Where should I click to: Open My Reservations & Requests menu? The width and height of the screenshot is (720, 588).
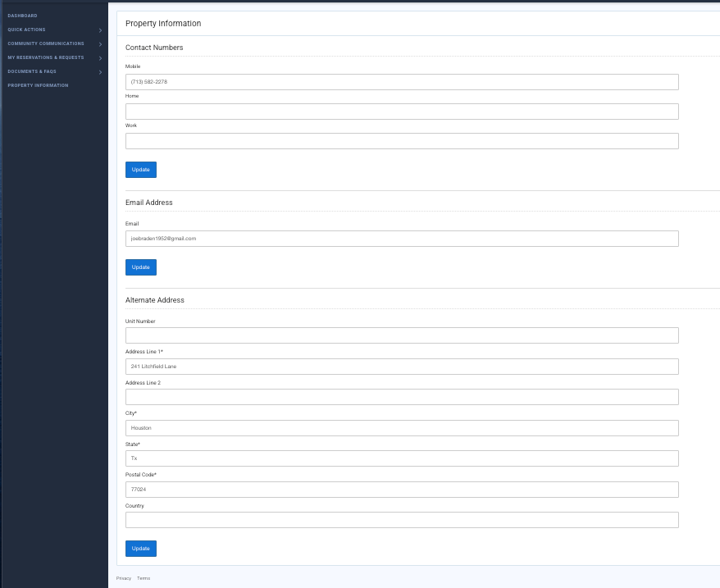tap(46, 57)
